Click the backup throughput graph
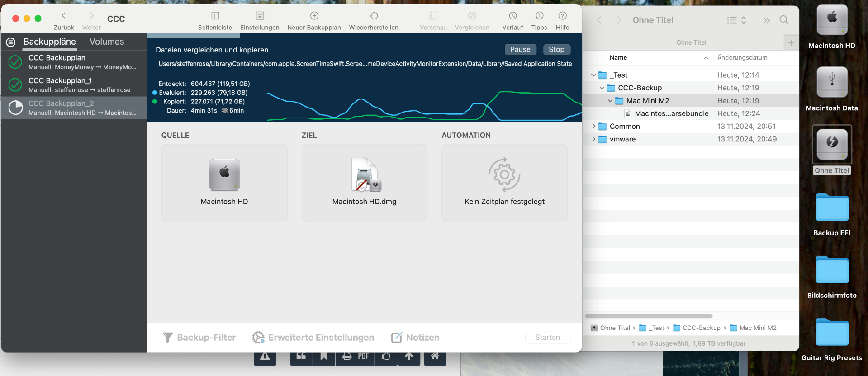This screenshot has height=376, width=868. coord(424,106)
